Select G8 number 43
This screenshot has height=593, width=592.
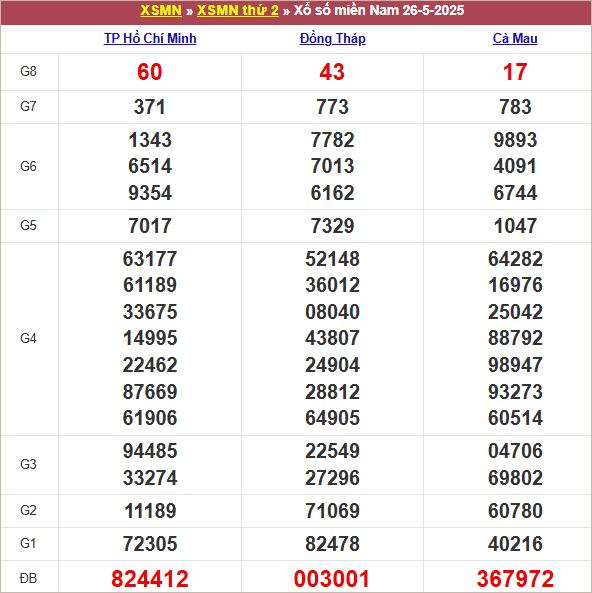[332, 72]
